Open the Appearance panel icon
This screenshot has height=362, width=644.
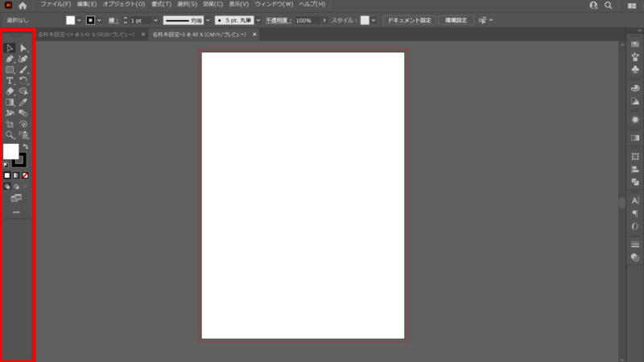[x=635, y=120]
